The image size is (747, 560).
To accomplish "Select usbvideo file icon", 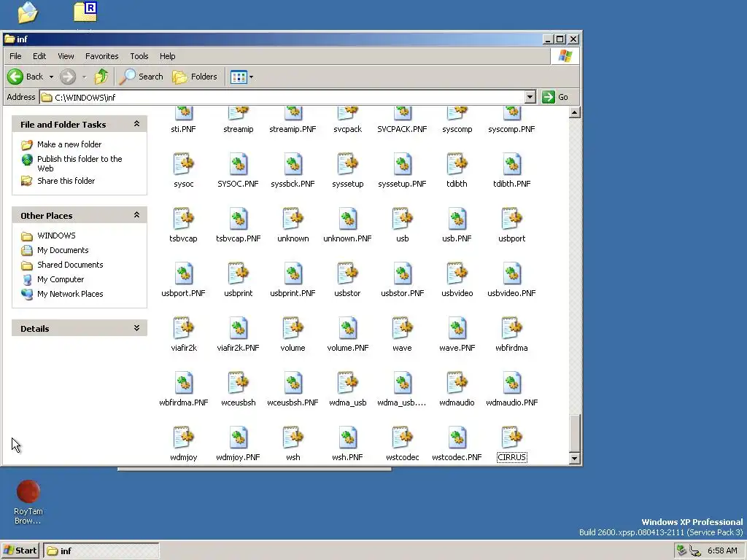I will 457,274.
